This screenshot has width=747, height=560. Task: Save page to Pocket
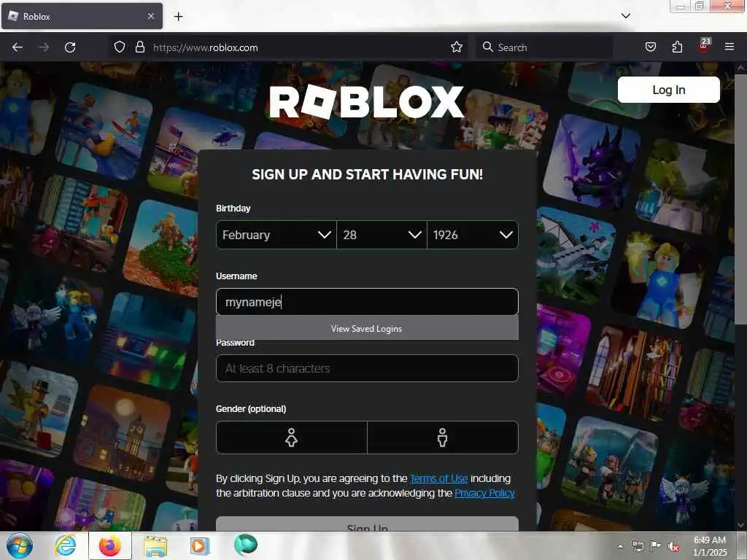(x=651, y=47)
